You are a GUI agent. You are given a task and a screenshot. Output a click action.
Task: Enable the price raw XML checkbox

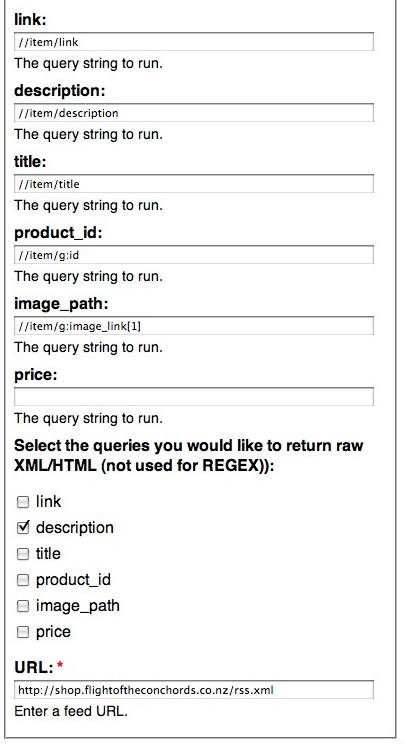pyautogui.click(x=23, y=632)
